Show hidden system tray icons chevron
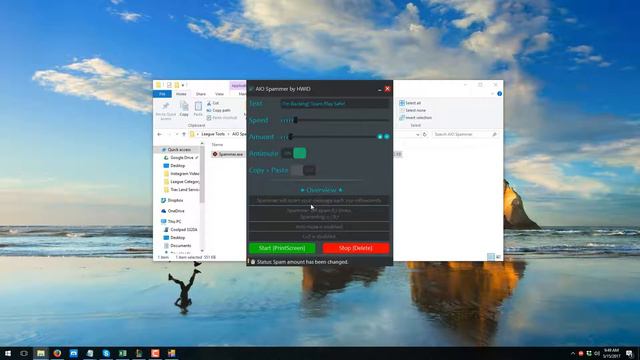Image resolution: width=640 pixels, height=360 pixels. [572, 353]
